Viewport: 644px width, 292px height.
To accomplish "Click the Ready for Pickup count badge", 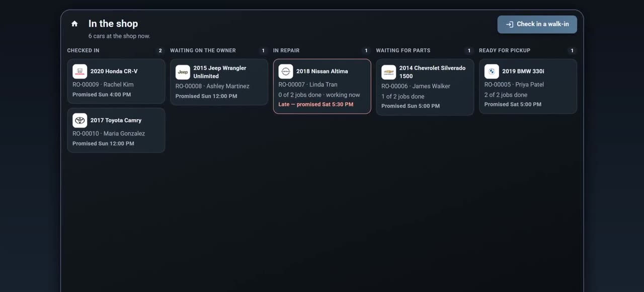I will (572, 50).
